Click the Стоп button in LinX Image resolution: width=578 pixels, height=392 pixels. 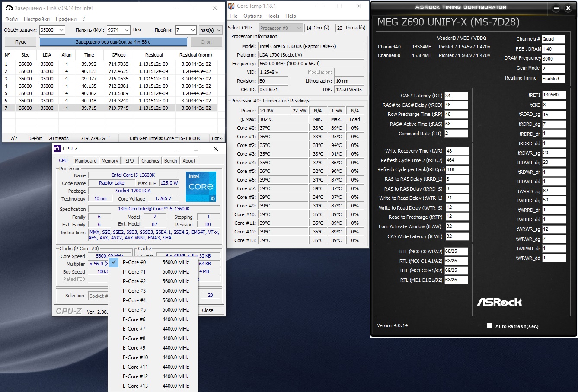(x=206, y=42)
